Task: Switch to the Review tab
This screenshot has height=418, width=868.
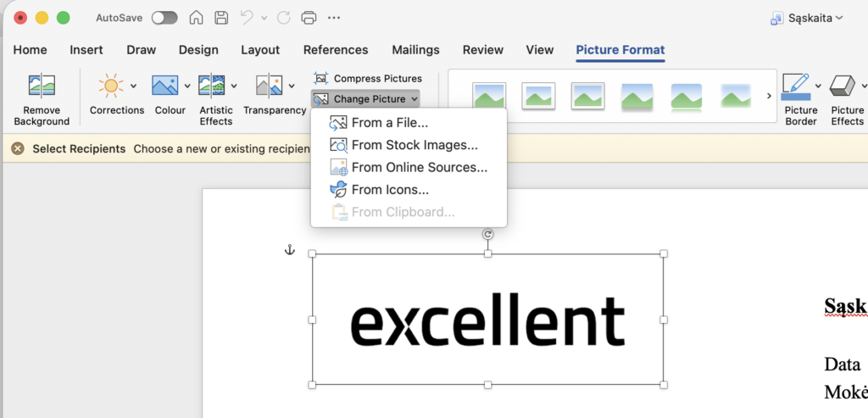Action: click(x=482, y=50)
